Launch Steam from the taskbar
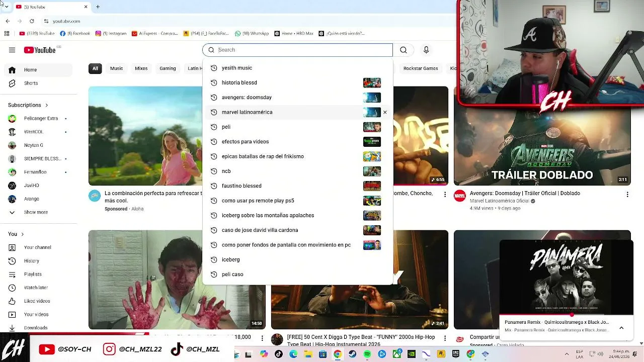 [352, 354]
